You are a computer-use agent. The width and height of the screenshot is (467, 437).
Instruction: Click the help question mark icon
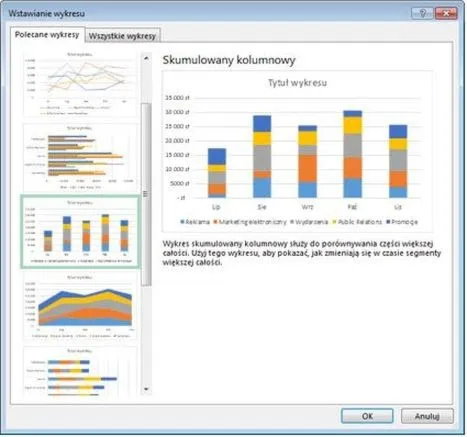point(422,13)
